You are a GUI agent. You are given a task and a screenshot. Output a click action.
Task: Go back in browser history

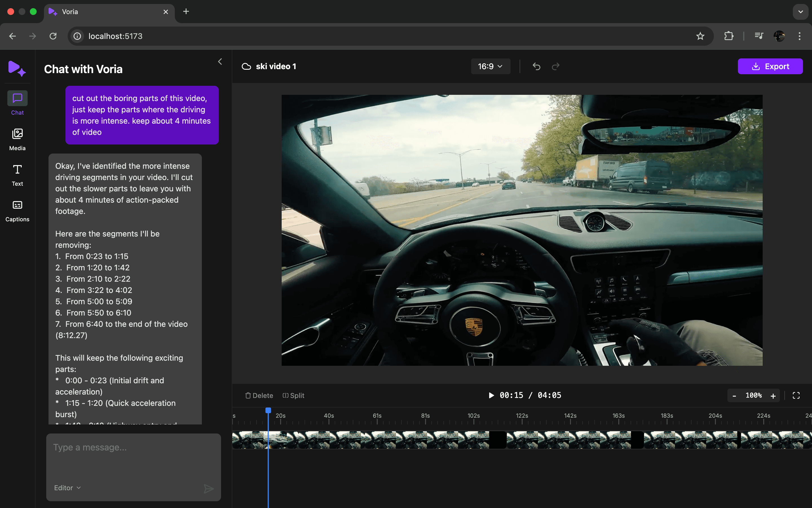point(12,36)
